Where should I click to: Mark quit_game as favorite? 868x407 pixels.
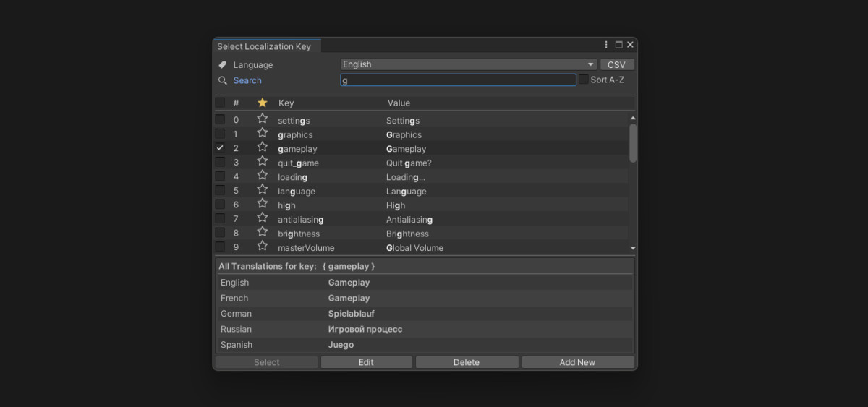pos(263,162)
